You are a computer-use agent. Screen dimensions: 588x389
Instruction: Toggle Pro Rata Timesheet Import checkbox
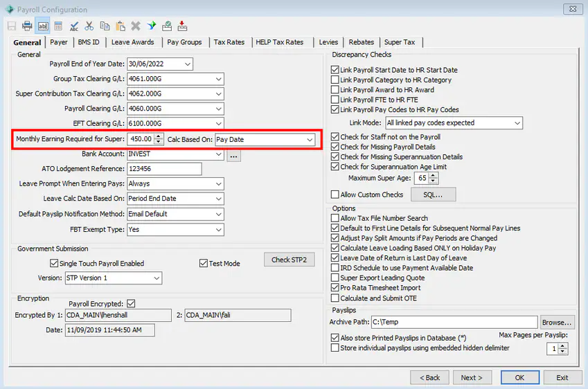(x=335, y=288)
